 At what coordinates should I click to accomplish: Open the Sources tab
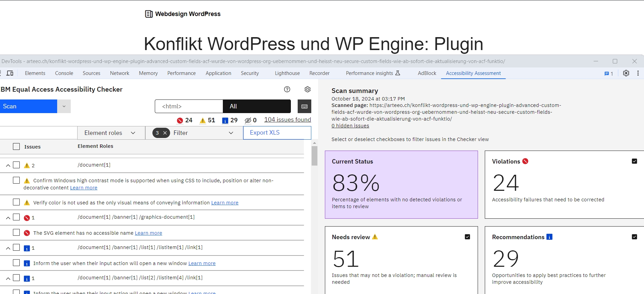(x=92, y=73)
